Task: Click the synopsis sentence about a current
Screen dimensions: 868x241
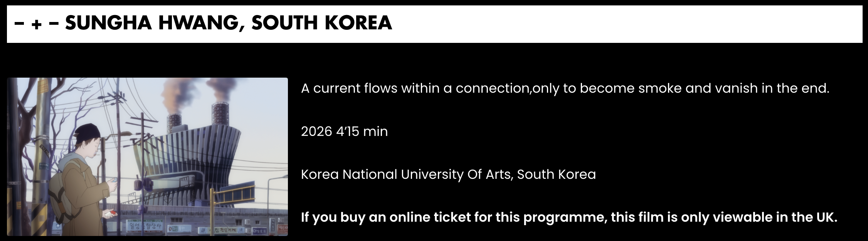Action: [x=565, y=88]
